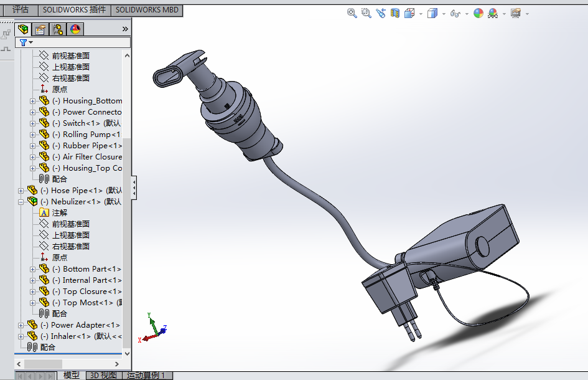The width and height of the screenshot is (588, 380).
Task: Click the Rubber Pipe<1> part icon
Action: tap(44, 145)
